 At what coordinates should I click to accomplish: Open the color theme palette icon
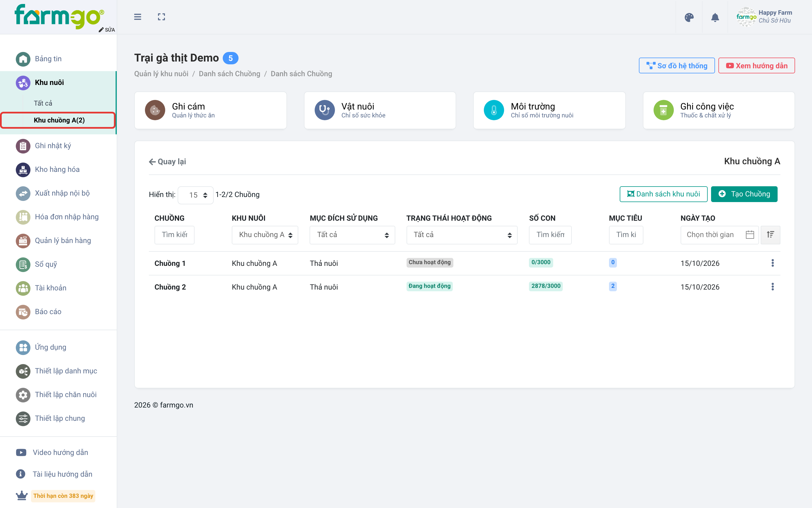[x=689, y=17]
